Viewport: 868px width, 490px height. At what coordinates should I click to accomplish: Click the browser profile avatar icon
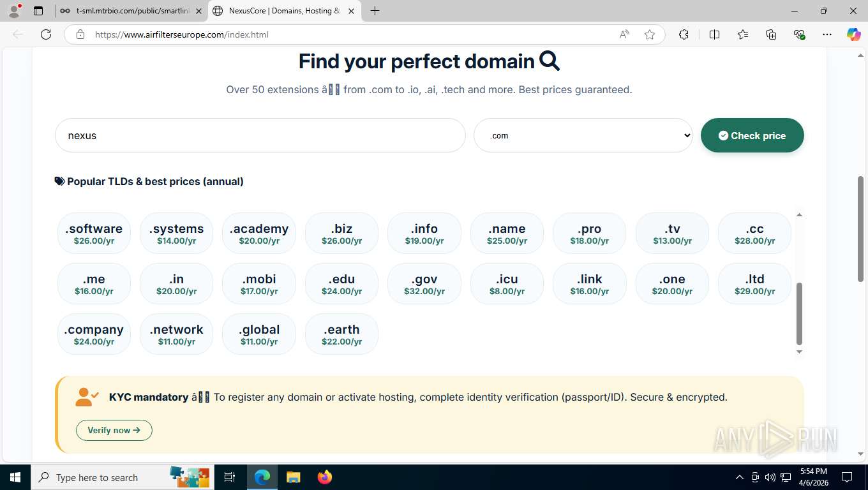(x=14, y=11)
